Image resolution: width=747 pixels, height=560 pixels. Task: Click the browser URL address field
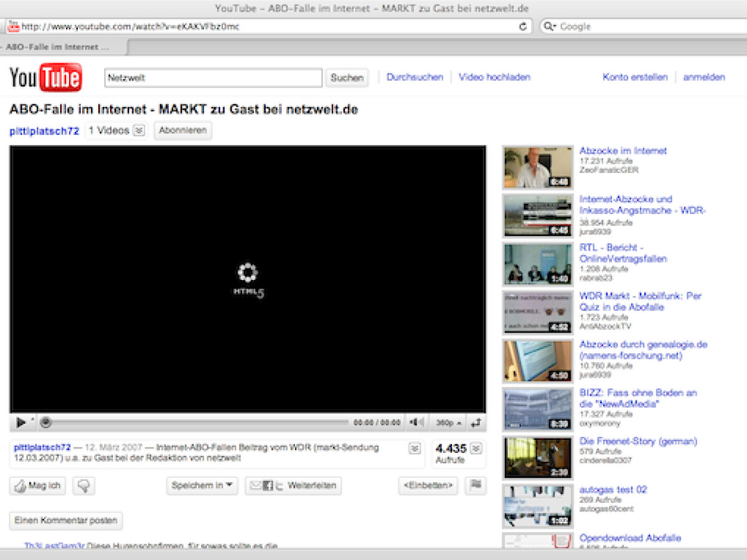pos(268,26)
